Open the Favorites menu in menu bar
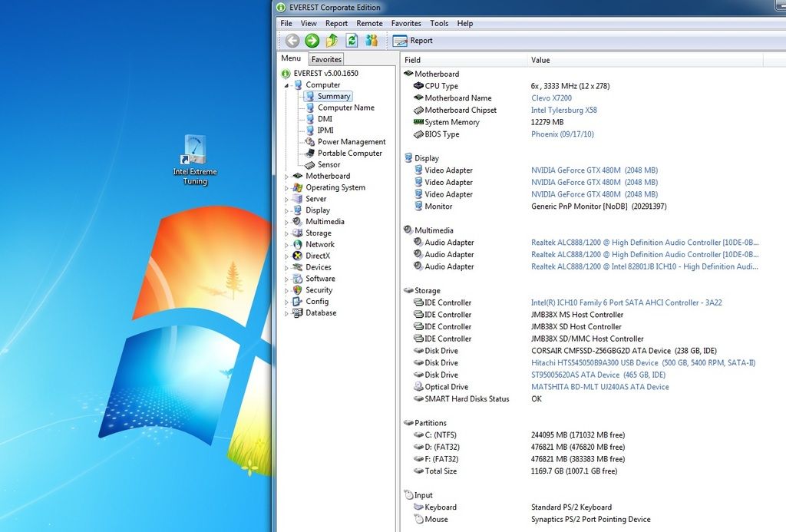 pos(406,23)
